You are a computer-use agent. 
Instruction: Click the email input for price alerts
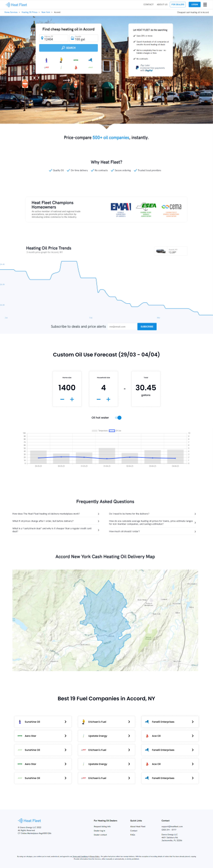[122, 326]
